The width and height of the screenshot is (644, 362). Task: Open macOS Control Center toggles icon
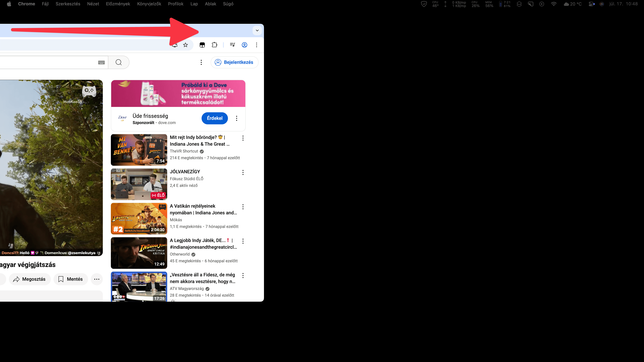592,4
